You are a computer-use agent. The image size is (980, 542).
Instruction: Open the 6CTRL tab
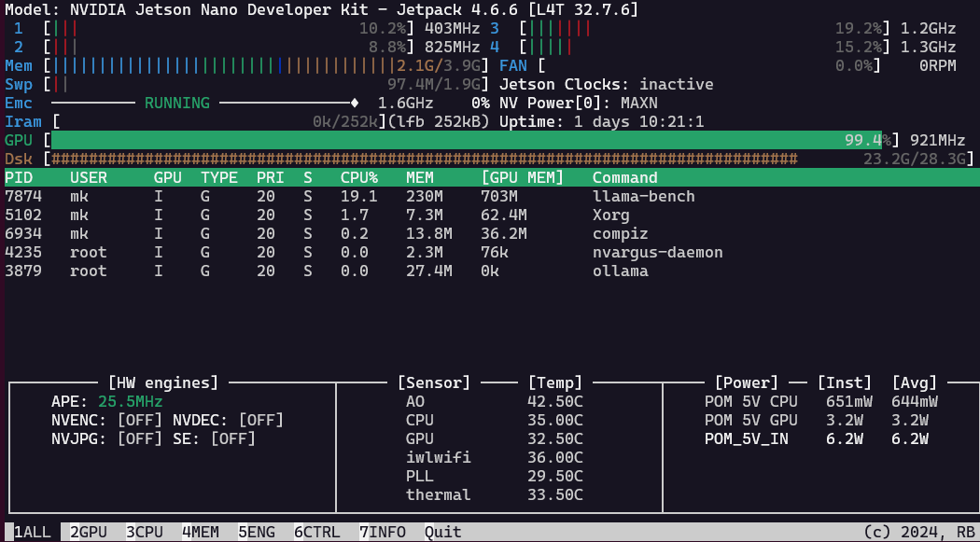(x=317, y=532)
